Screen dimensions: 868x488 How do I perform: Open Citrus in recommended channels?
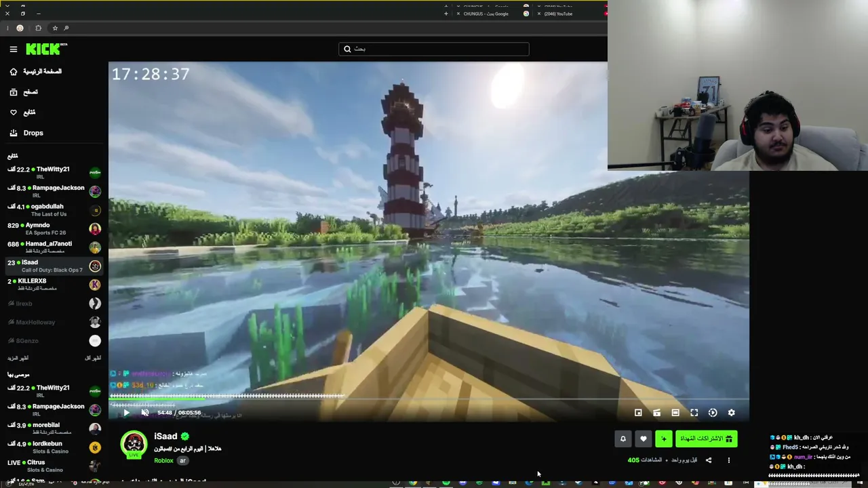(53, 466)
